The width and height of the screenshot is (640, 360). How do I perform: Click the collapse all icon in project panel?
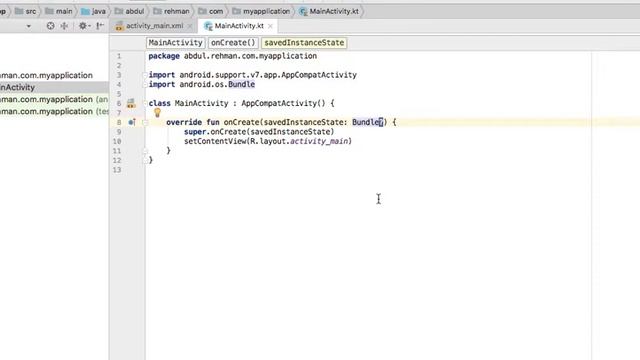coord(64,26)
